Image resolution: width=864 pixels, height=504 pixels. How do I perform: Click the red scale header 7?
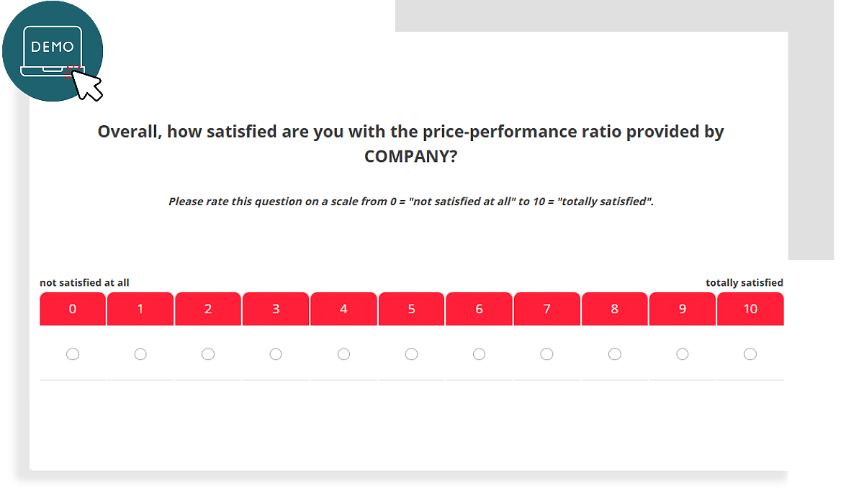[546, 309]
